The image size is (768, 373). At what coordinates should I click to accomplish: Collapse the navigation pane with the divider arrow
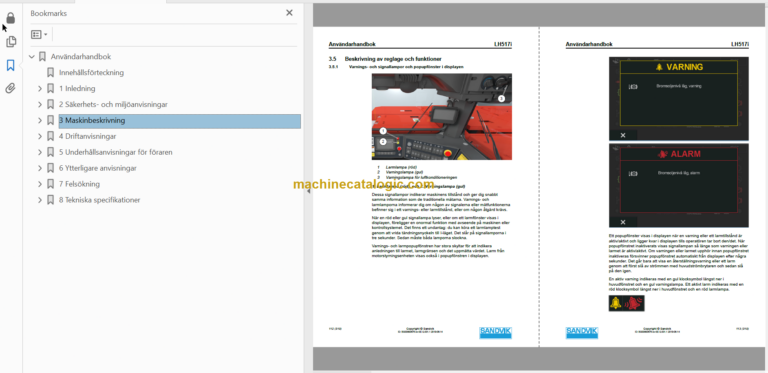(308, 191)
